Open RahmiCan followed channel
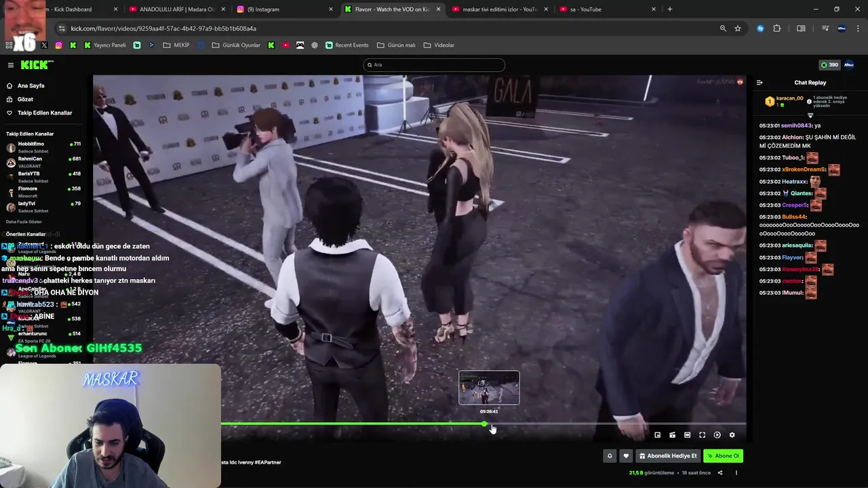The height and width of the screenshot is (488, 868). [43, 162]
